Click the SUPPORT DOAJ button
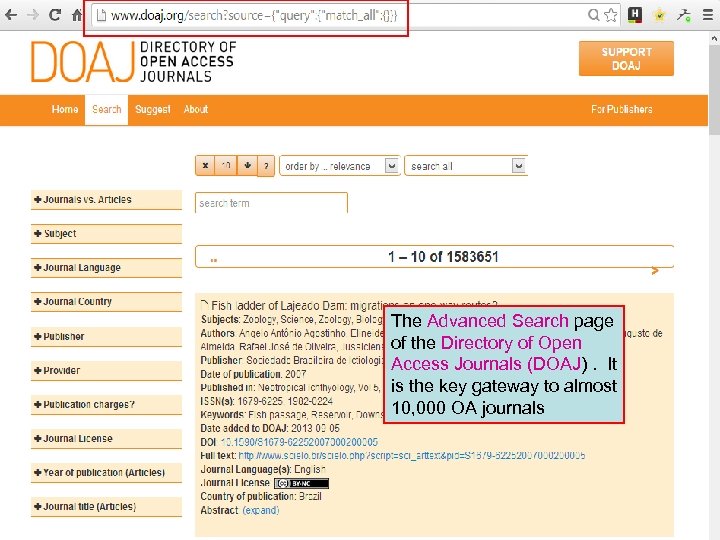Image resolution: width=720 pixels, height=540 pixels. tap(626, 58)
